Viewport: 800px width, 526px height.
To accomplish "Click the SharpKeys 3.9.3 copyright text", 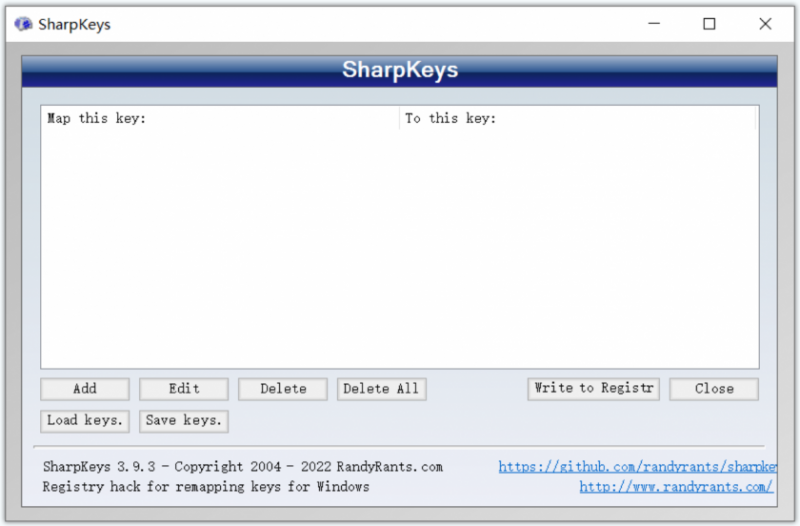I will pyautogui.click(x=243, y=466).
